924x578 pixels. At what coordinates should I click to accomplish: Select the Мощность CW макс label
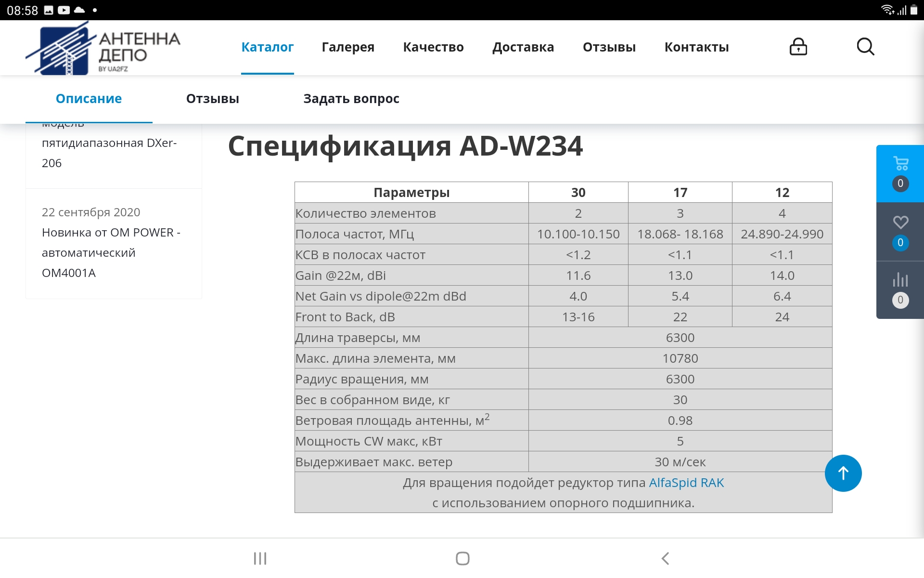pos(369,441)
